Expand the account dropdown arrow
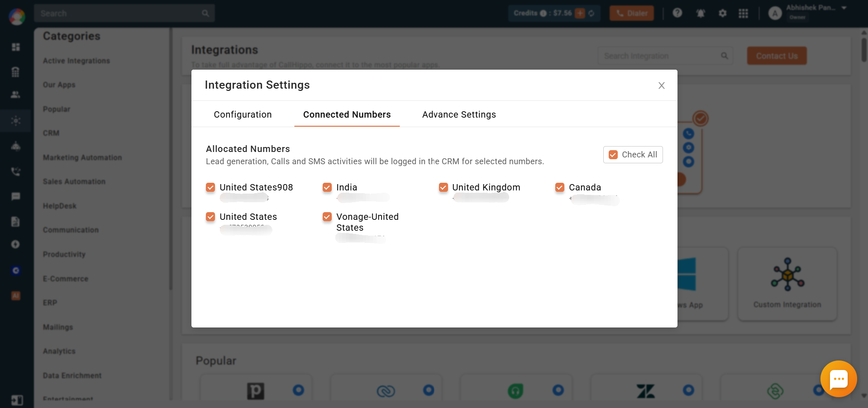Screen dimensions: 868x408 844,8
